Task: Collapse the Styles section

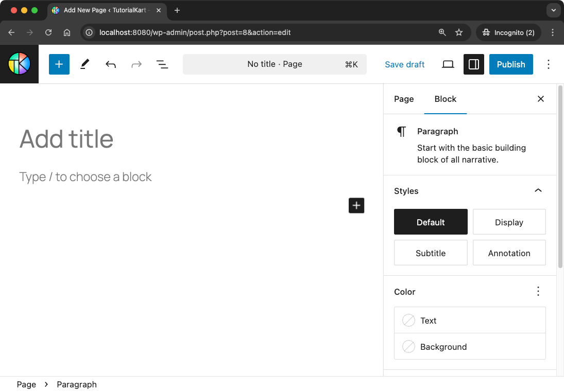Action: 538,190
